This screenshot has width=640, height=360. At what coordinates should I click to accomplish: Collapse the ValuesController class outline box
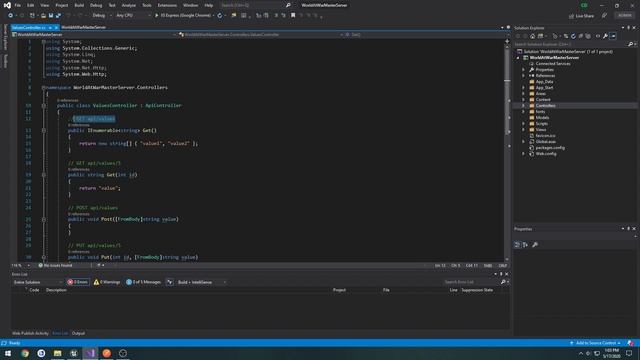(x=44, y=105)
